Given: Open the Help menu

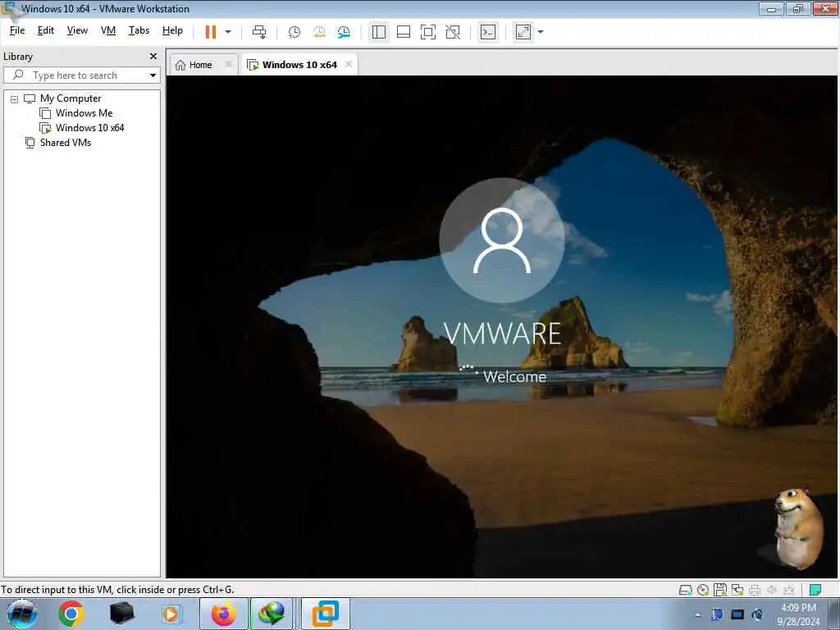Looking at the screenshot, I should tap(172, 30).
